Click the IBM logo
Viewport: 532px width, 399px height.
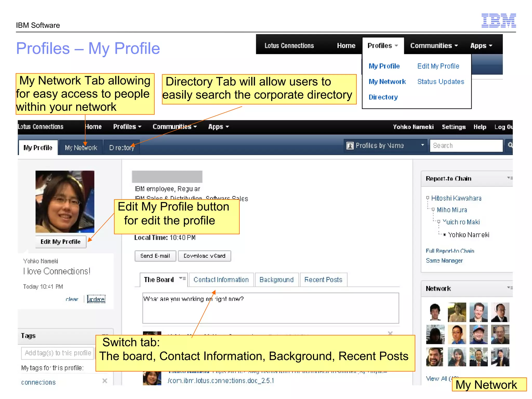tap(498, 21)
